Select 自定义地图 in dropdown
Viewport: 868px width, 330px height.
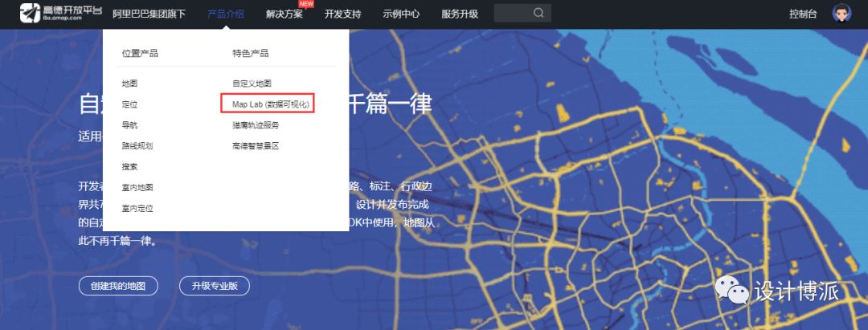[252, 84]
